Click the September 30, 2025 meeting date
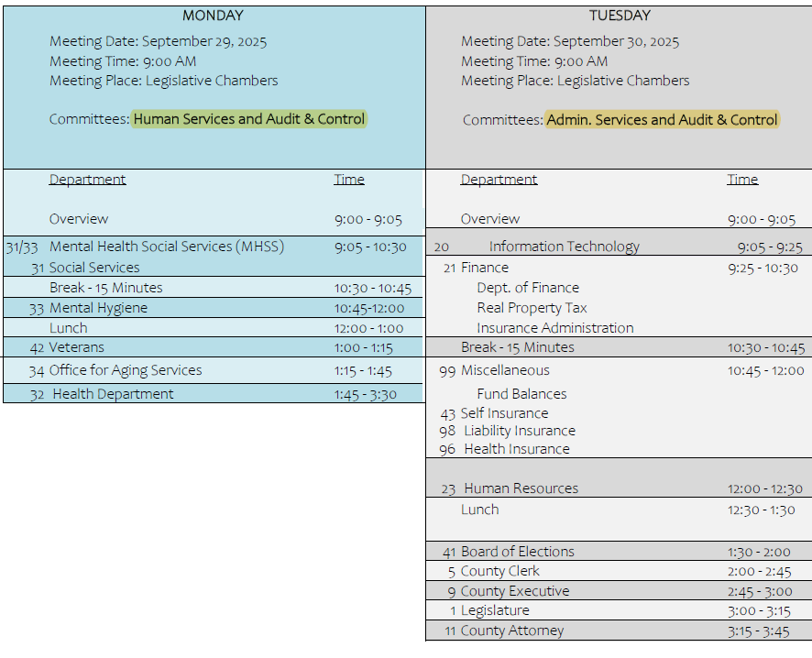 tap(616, 41)
